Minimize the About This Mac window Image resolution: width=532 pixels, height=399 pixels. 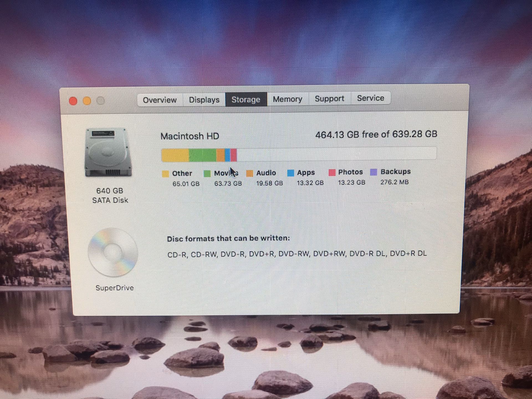[87, 101]
